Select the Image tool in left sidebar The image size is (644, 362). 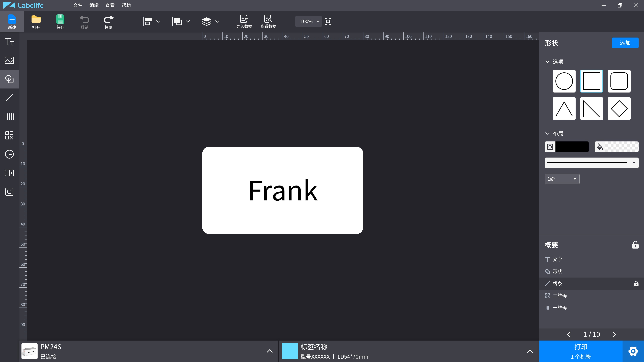coord(9,60)
